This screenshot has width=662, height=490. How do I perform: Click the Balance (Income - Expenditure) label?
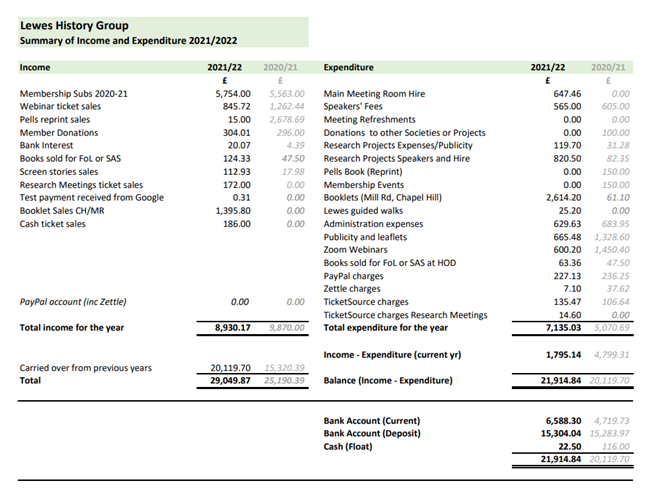pos(388,381)
